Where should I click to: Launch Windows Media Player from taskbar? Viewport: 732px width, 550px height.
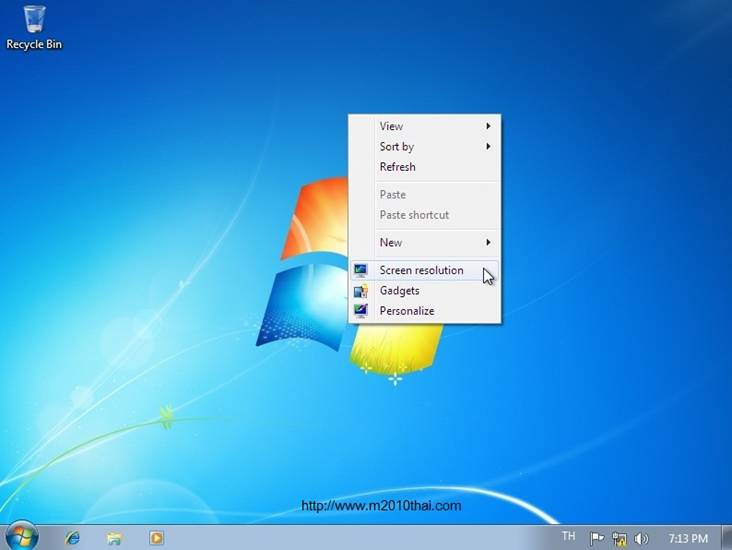pos(156,538)
